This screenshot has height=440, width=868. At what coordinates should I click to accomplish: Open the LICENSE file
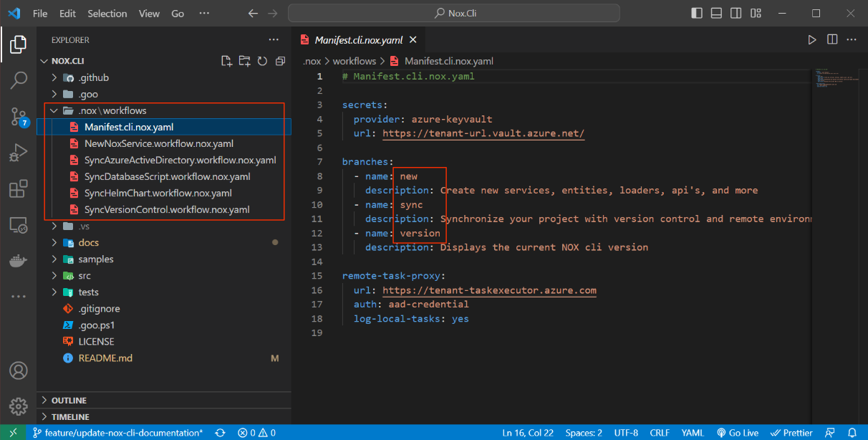pos(164,341)
